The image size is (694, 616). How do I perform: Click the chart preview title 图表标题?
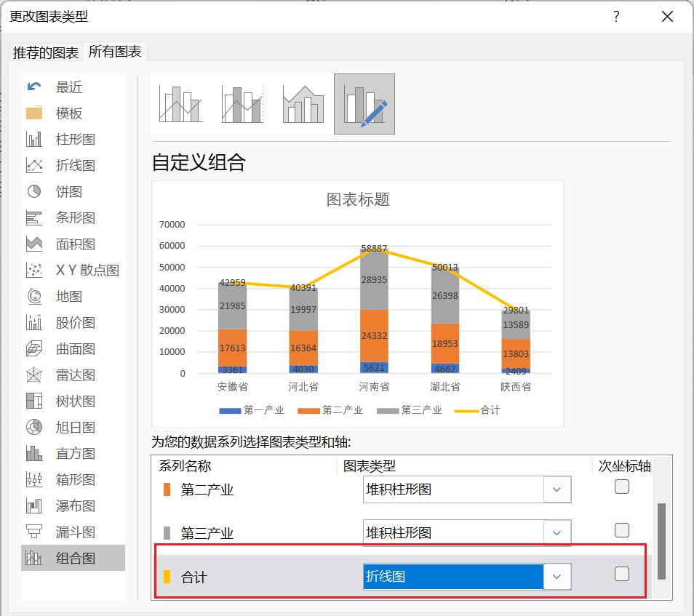(358, 199)
